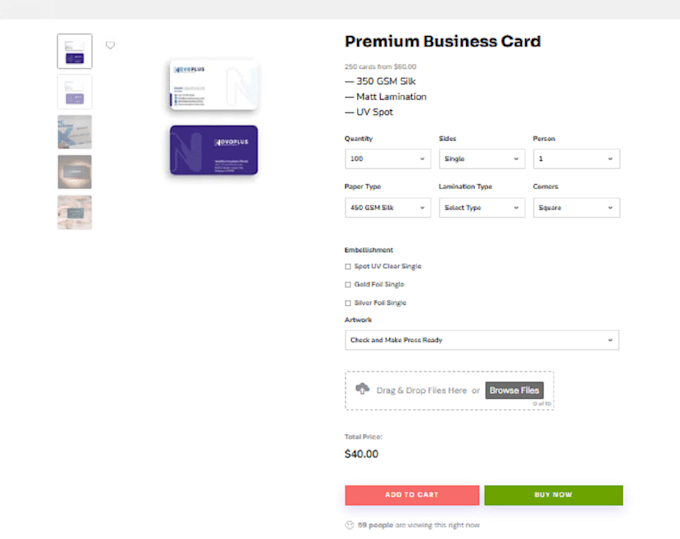Select the third blue card photo thumbnail

[75, 132]
